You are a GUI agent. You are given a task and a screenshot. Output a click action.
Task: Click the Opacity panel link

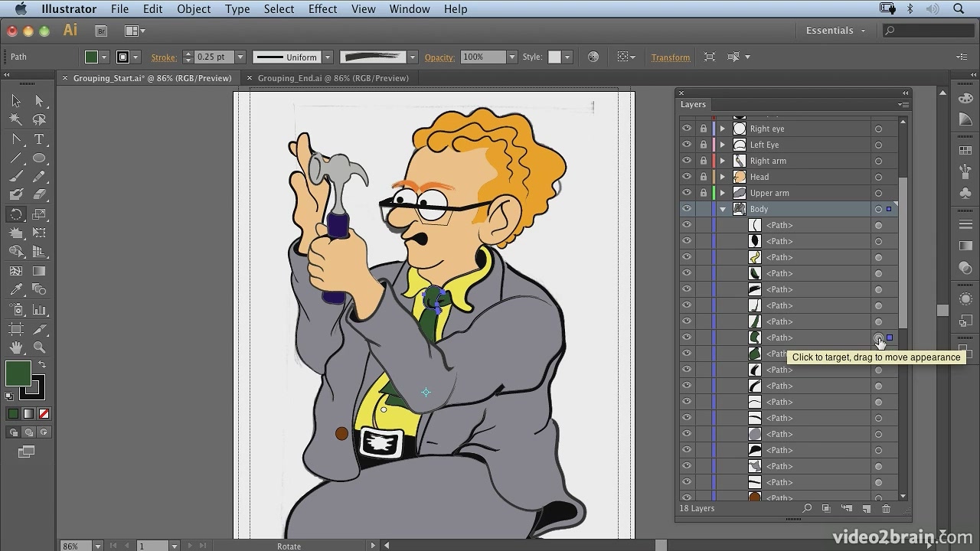[x=439, y=57]
